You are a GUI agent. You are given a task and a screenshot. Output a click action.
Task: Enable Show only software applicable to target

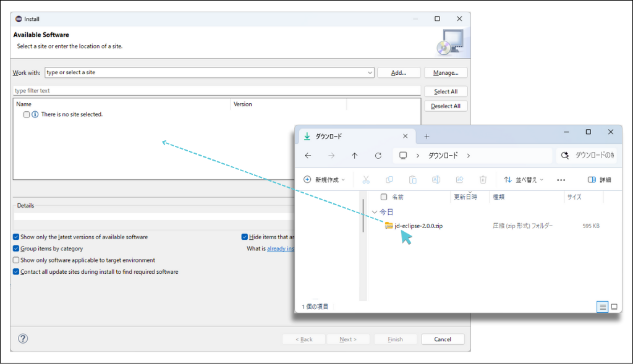point(16,260)
